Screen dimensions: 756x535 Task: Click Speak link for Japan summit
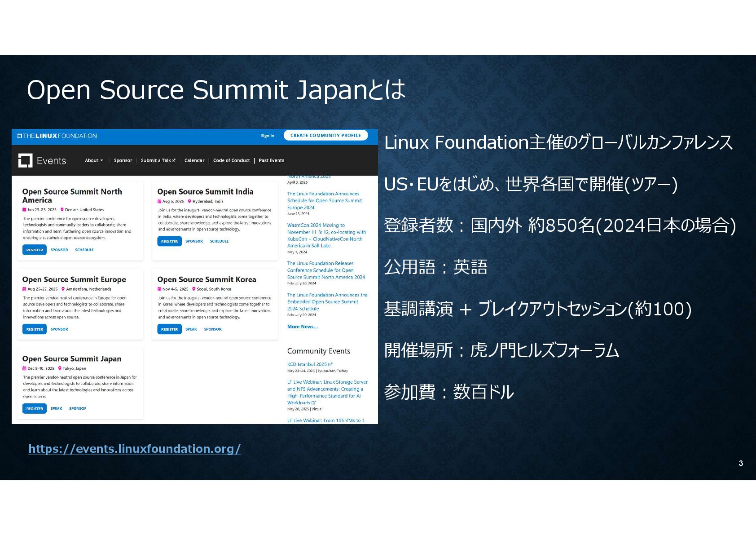[x=56, y=408]
